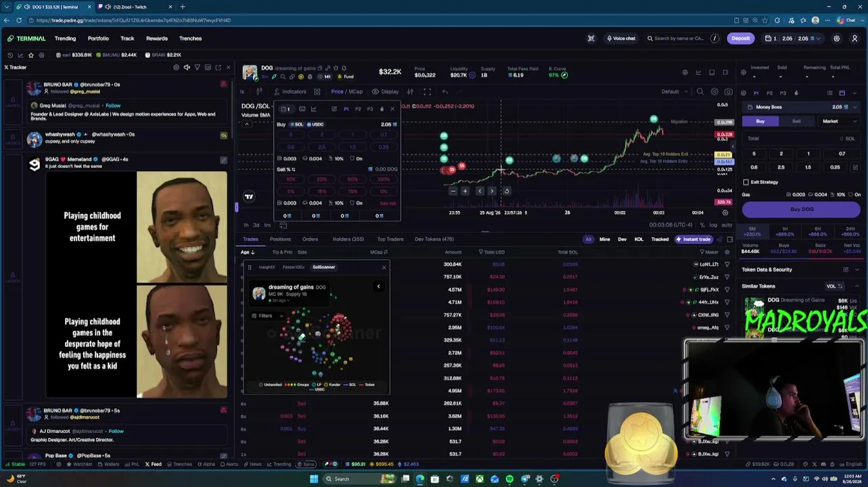
Task: Filter trades to KOL only
Action: click(639, 239)
